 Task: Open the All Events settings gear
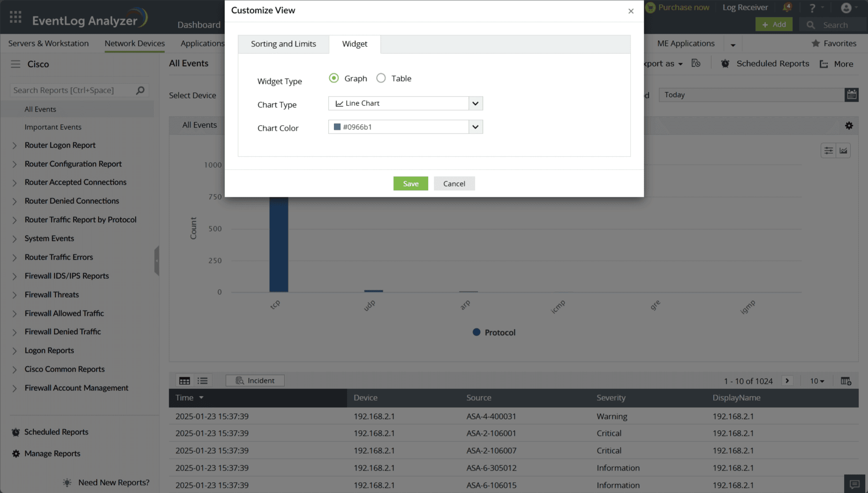pyautogui.click(x=849, y=126)
